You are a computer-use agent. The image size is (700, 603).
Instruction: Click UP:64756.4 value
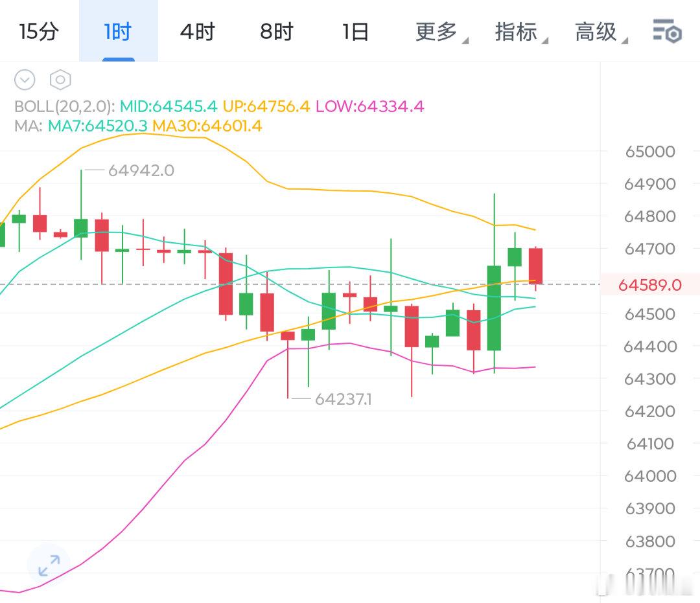tap(266, 107)
